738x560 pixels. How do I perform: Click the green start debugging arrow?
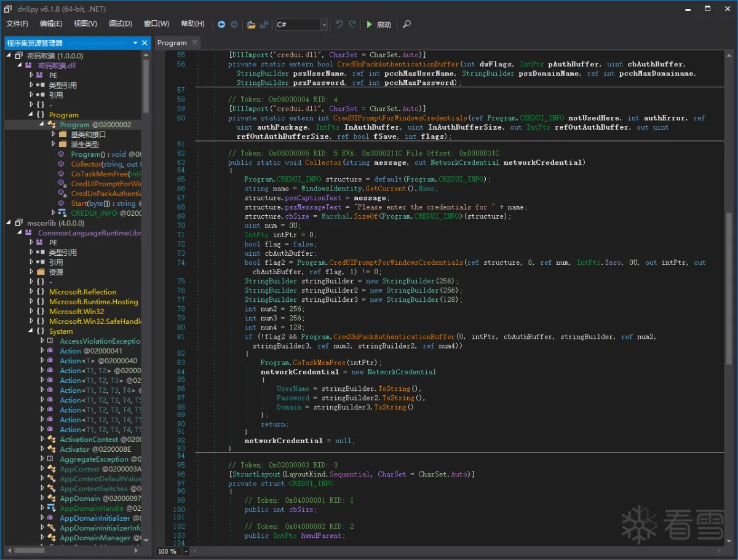click(370, 25)
